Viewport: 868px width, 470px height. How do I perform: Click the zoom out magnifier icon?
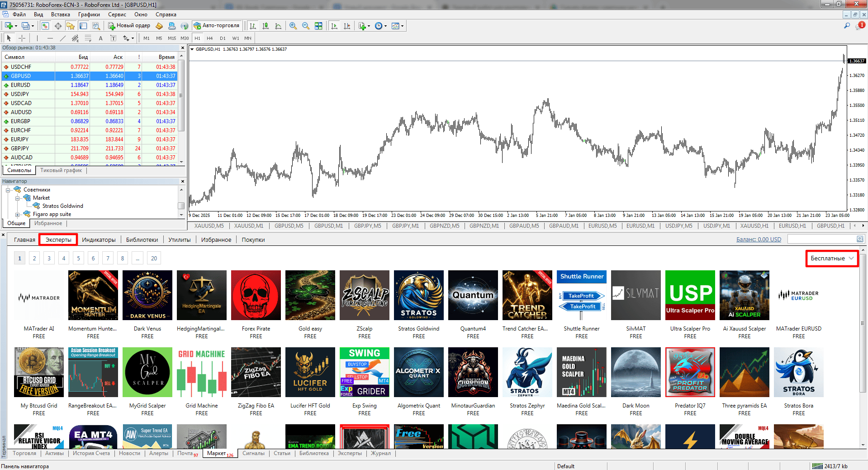coord(305,26)
